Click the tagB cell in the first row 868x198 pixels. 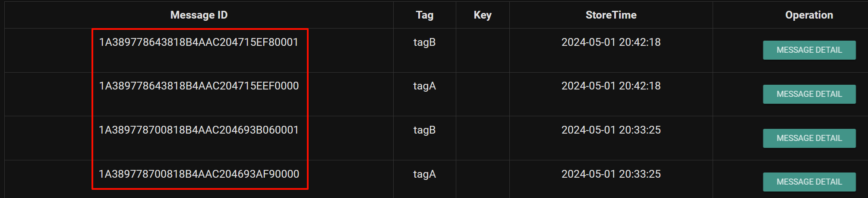tap(424, 42)
